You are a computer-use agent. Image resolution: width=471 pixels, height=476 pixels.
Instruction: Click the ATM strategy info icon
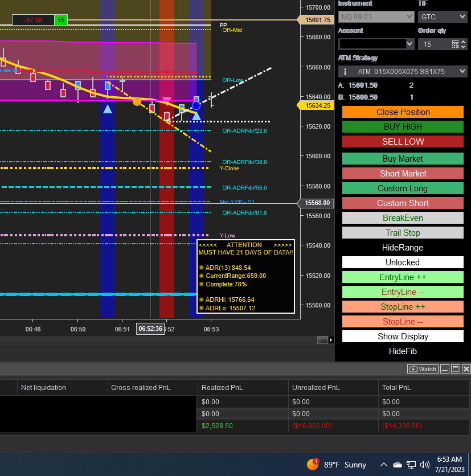pyautogui.click(x=345, y=72)
